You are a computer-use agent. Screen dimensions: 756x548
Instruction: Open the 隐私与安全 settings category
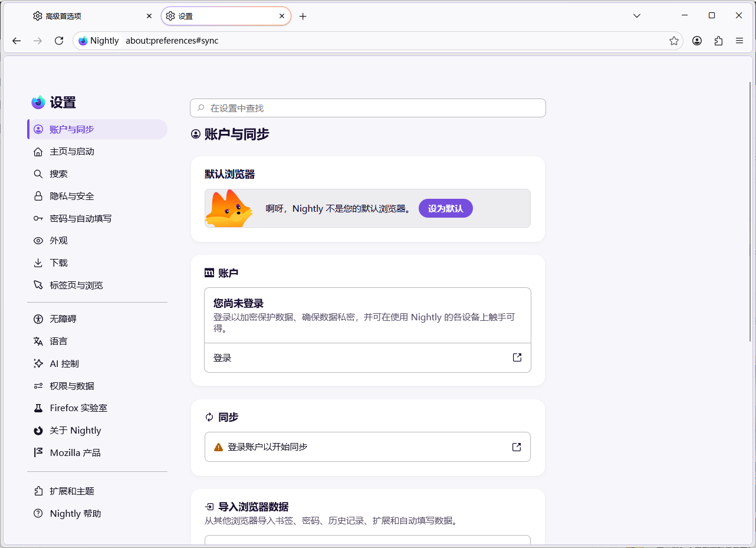pyautogui.click(x=97, y=196)
